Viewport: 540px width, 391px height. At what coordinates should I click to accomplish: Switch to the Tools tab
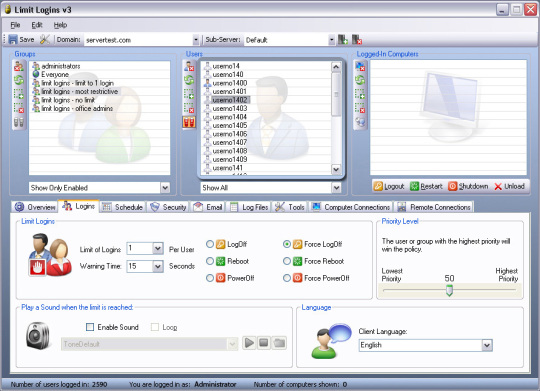coord(290,207)
